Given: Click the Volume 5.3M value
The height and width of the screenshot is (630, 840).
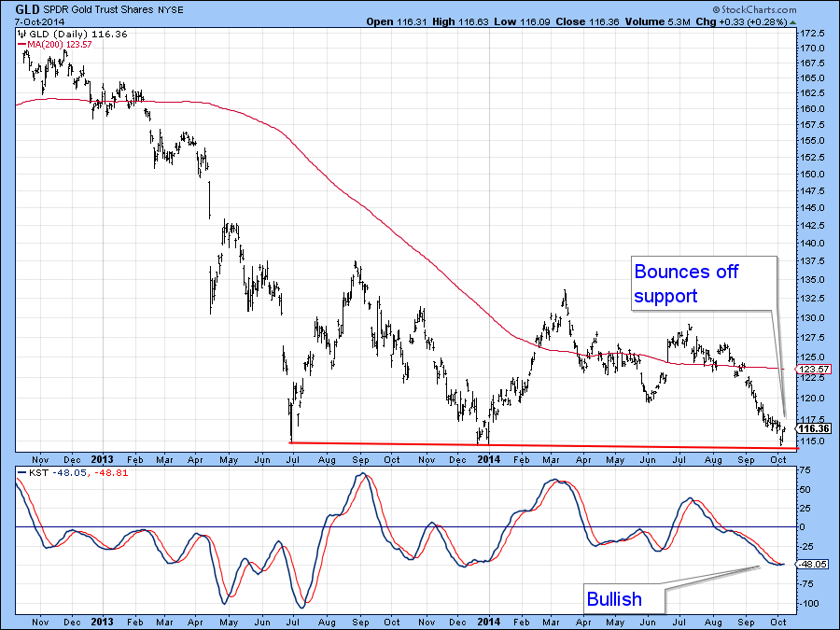Looking at the screenshot, I should [657, 22].
